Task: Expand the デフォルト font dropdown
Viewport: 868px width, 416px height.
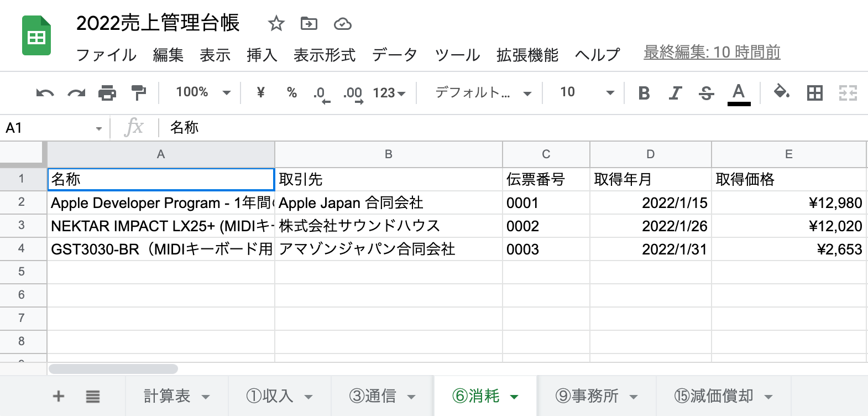Action: [483, 93]
